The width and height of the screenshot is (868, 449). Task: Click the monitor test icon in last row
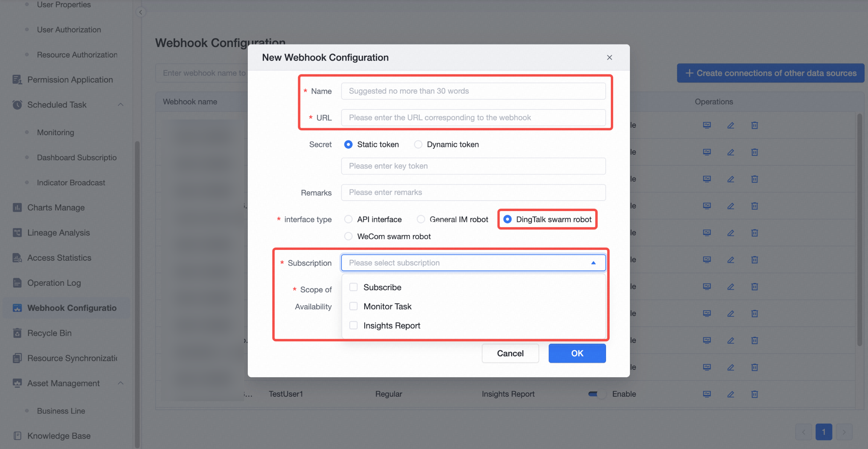coord(707,394)
